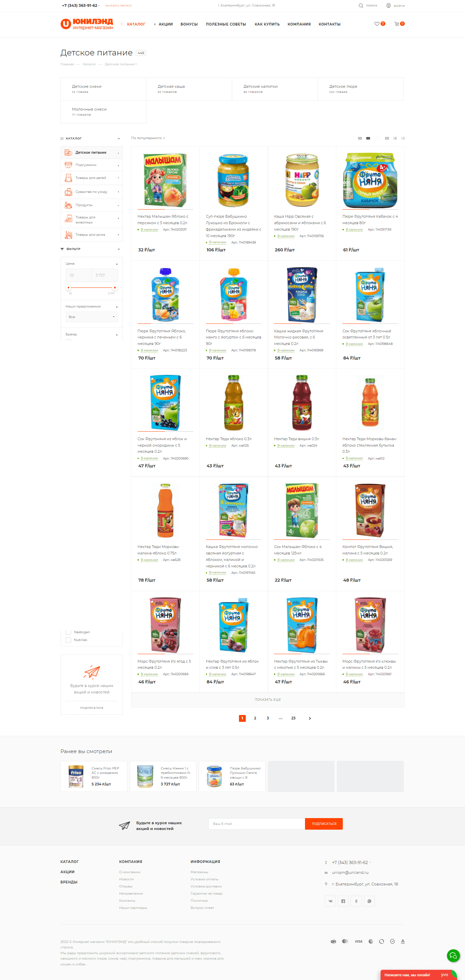Click the orange 'Подписаться' button

click(324, 824)
